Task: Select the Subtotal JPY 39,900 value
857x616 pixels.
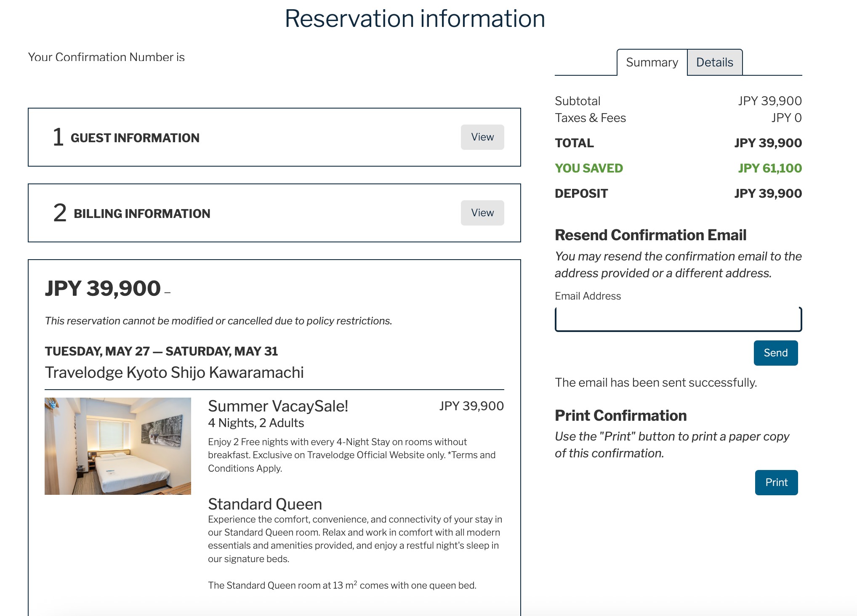Action: click(770, 101)
